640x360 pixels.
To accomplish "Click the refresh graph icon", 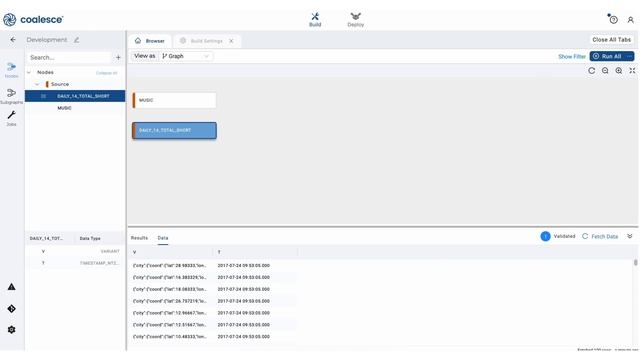I will [591, 71].
